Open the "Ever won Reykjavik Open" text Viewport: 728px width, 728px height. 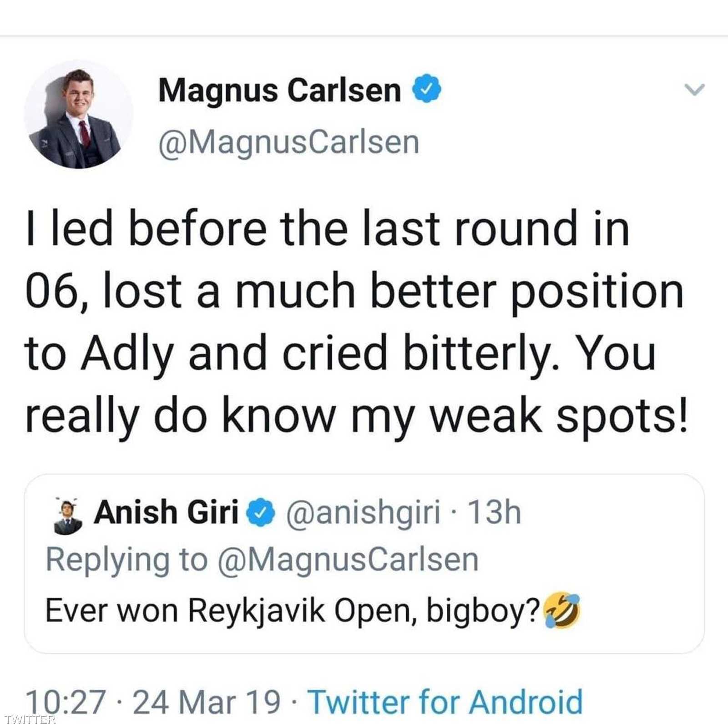[291, 611]
